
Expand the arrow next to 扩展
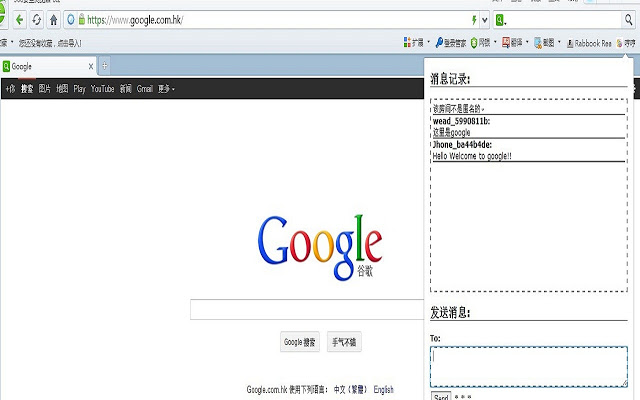429,42
